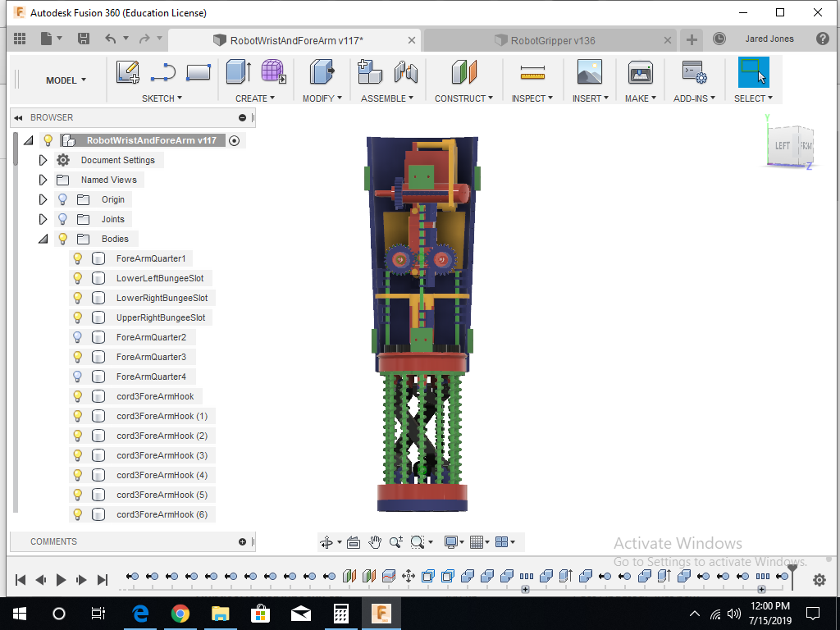
Task: Click the LEFT face of view cube
Action: point(782,146)
